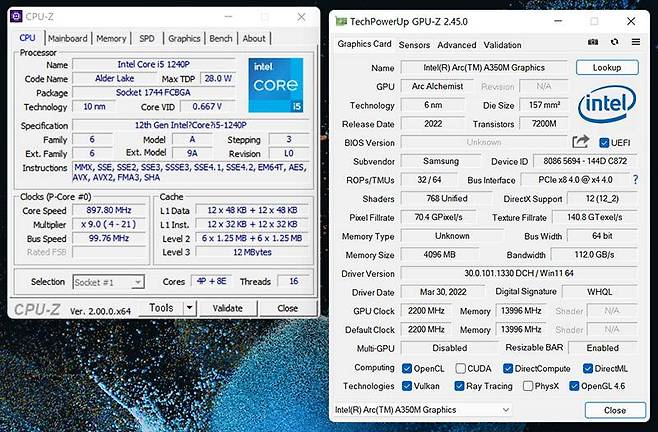Click the Device ID field
Image resolution: width=658 pixels, height=432 pixels.
pyautogui.click(x=585, y=161)
